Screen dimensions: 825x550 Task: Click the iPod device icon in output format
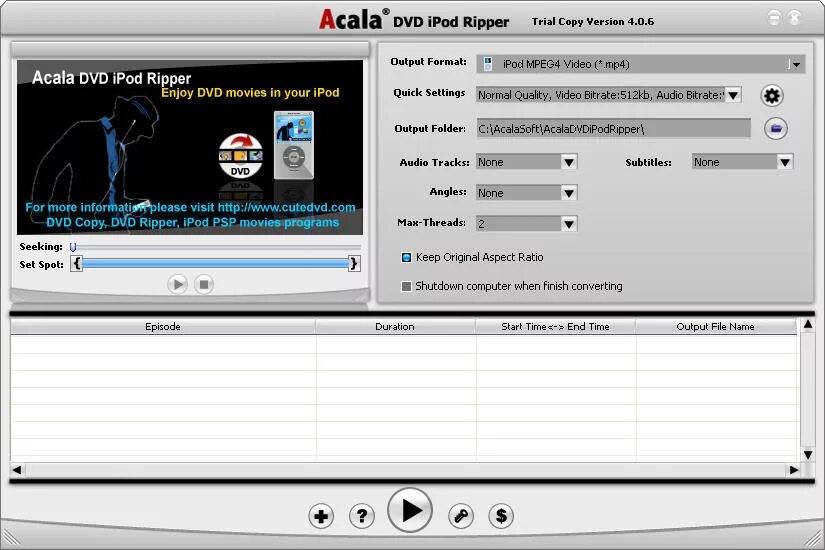click(488, 64)
